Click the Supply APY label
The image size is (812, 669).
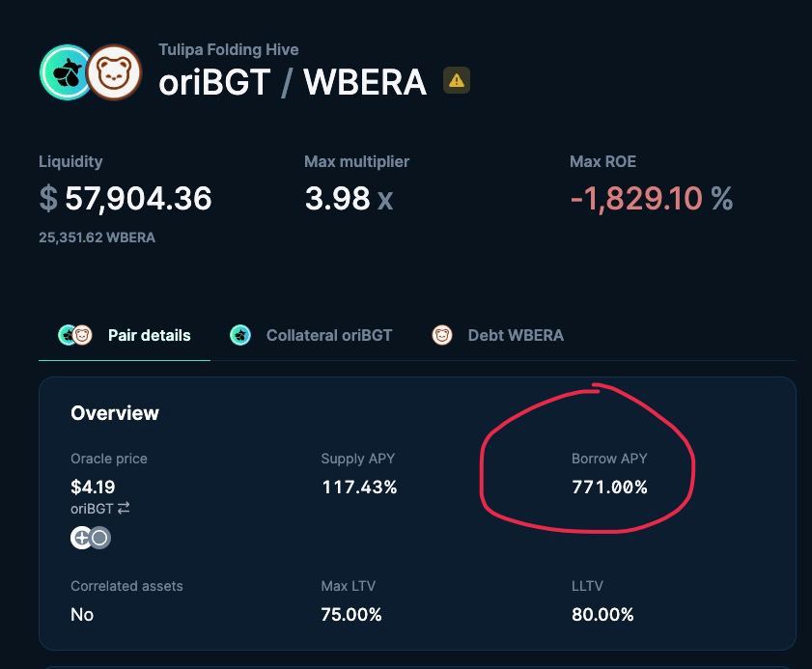(x=358, y=459)
